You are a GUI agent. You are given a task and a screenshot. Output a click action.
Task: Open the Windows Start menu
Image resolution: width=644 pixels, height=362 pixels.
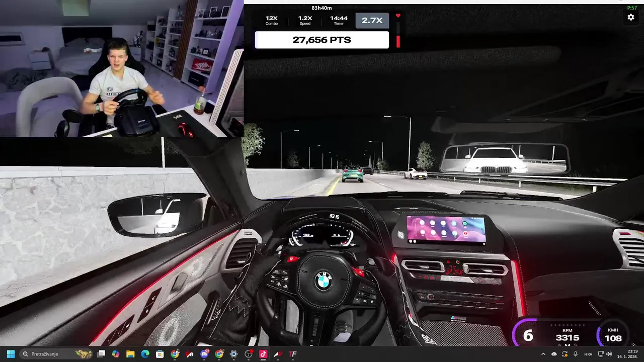[x=11, y=354]
